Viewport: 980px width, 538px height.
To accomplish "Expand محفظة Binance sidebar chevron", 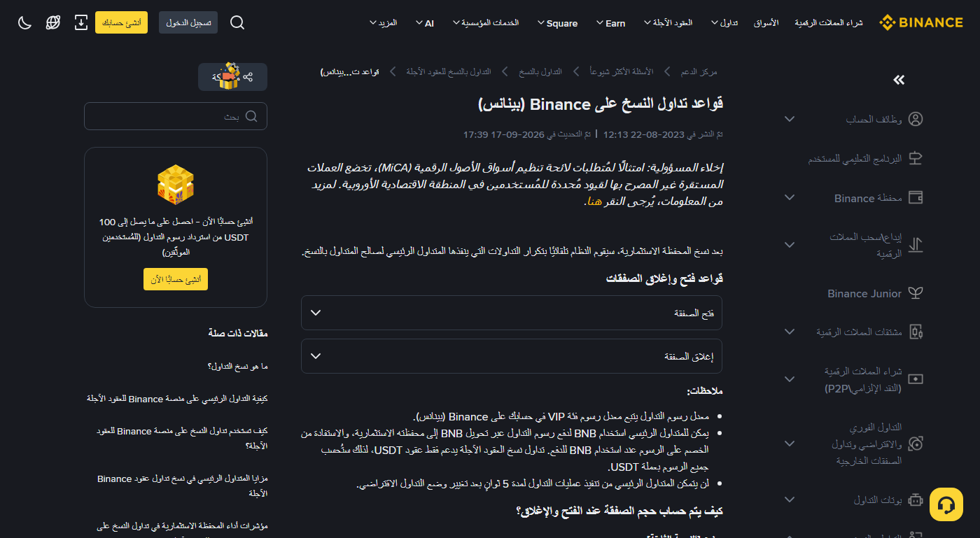I will pyautogui.click(x=790, y=198).
